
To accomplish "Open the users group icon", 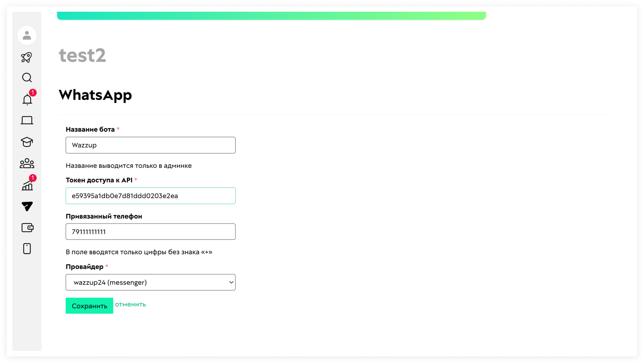I will (27, 163).
